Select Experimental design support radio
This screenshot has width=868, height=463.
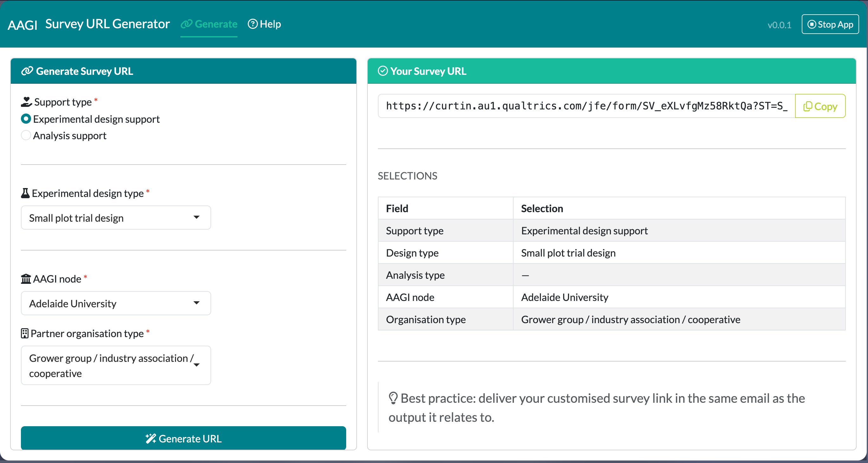pos(26,119)
